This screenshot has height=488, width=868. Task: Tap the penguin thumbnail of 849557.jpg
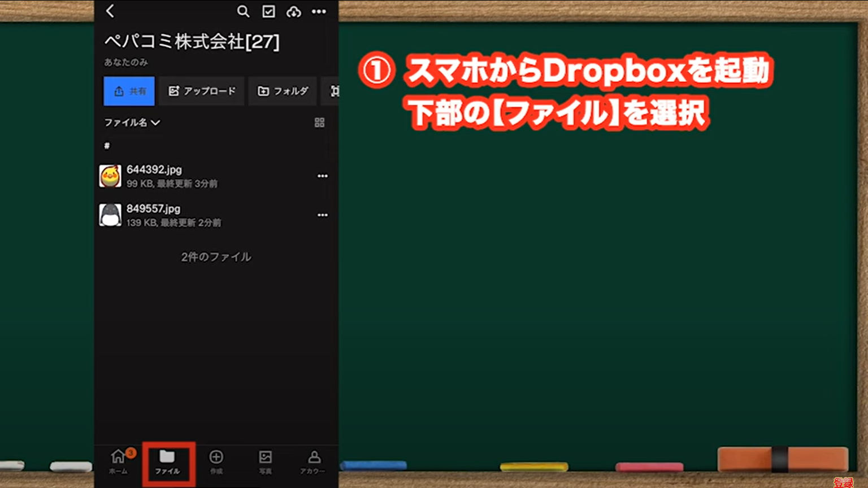tap(110, 215)
